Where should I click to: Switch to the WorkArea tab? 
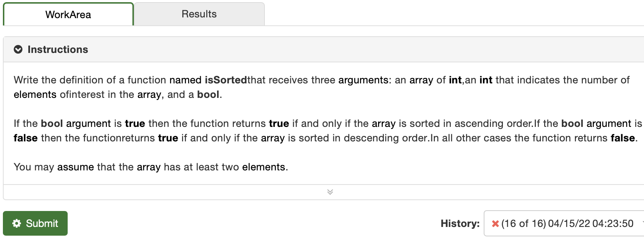click(x=68, y=15)
